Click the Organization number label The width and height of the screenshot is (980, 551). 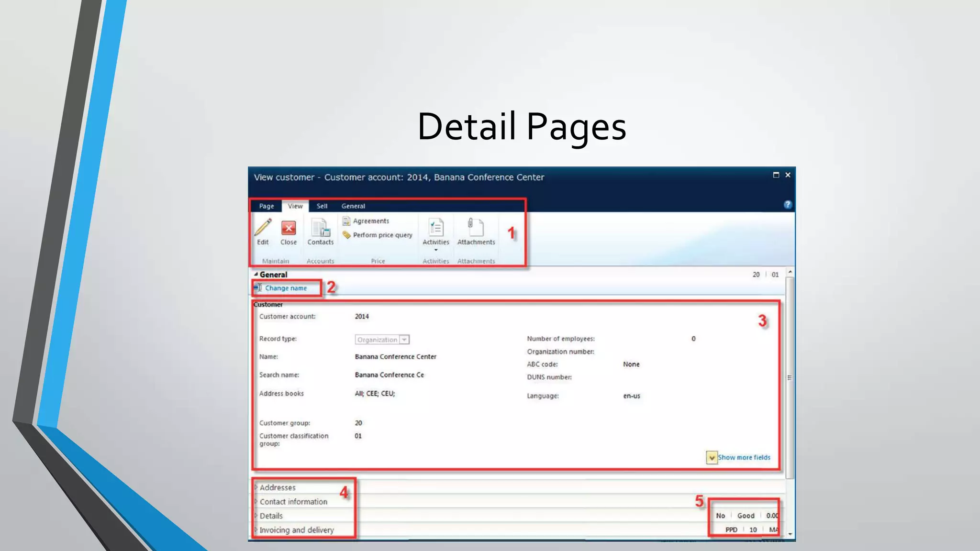pos(560,352)
